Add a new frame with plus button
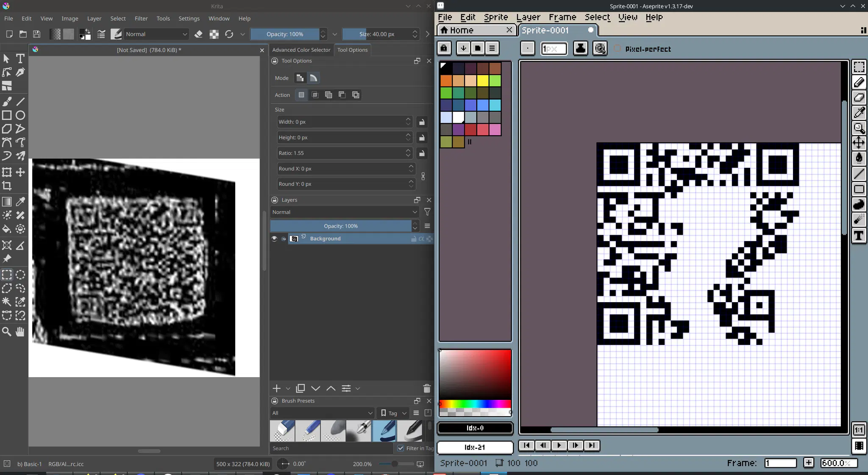The width and height of the screenshot is (868, 475). 809,463
